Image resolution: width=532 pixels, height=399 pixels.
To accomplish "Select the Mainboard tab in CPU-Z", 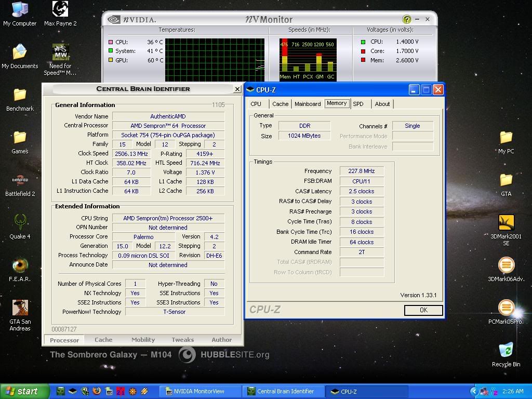I will (308, 104).
